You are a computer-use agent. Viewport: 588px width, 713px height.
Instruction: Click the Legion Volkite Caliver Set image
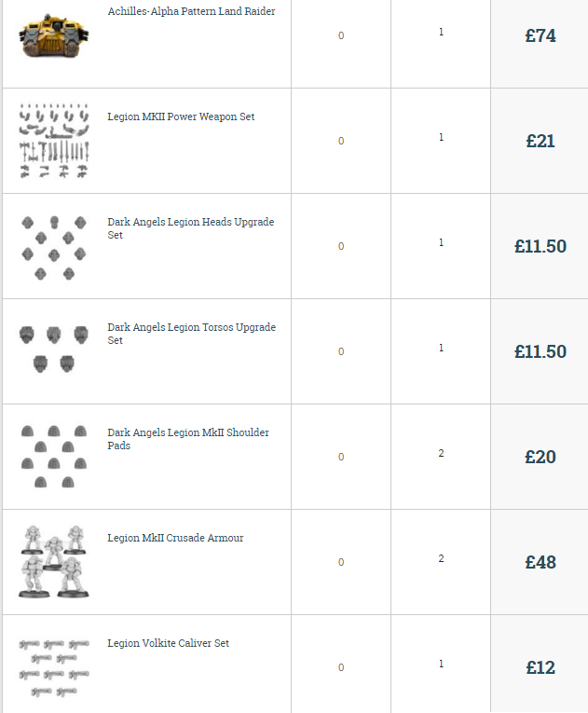54,666
